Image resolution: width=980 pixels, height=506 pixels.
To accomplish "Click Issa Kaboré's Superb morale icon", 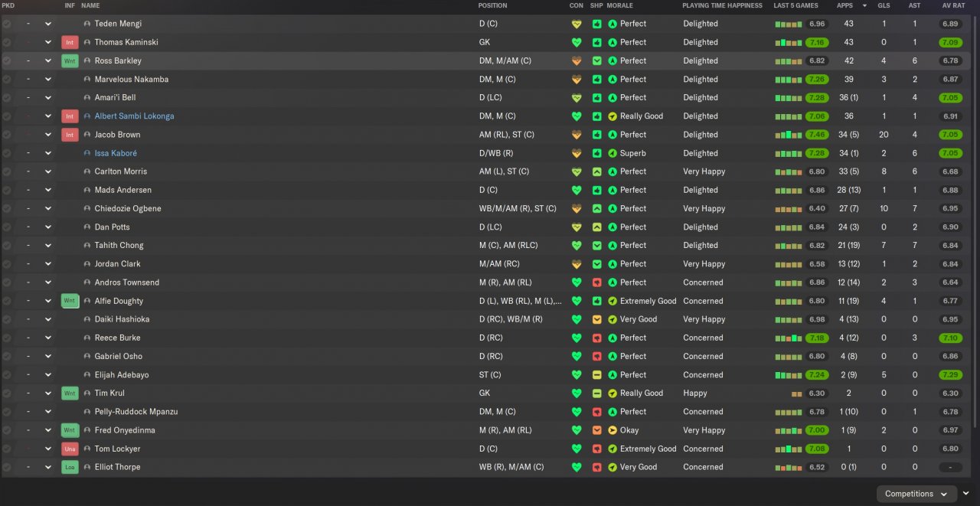I will click(x=612, y=153).
